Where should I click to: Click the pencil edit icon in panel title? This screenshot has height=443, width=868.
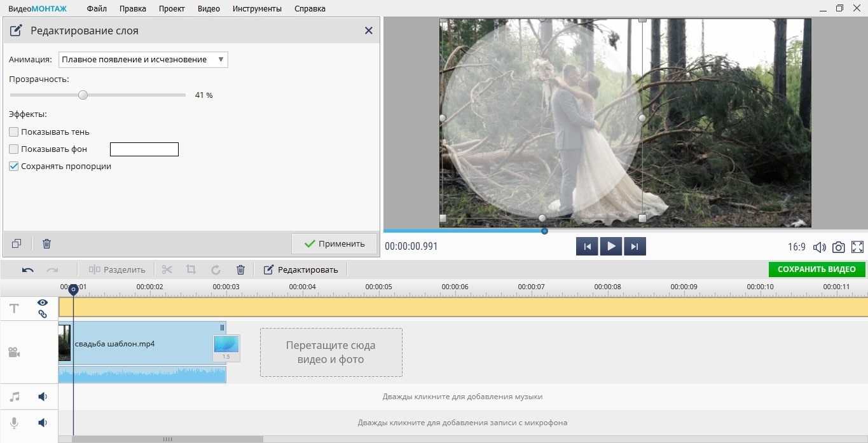pyautogui.click(x=17, y=31)
